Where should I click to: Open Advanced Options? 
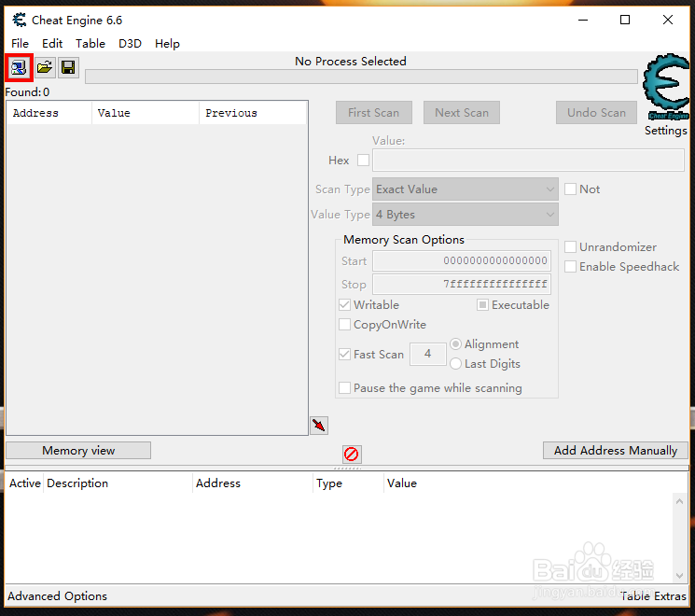tap(57, 596)
